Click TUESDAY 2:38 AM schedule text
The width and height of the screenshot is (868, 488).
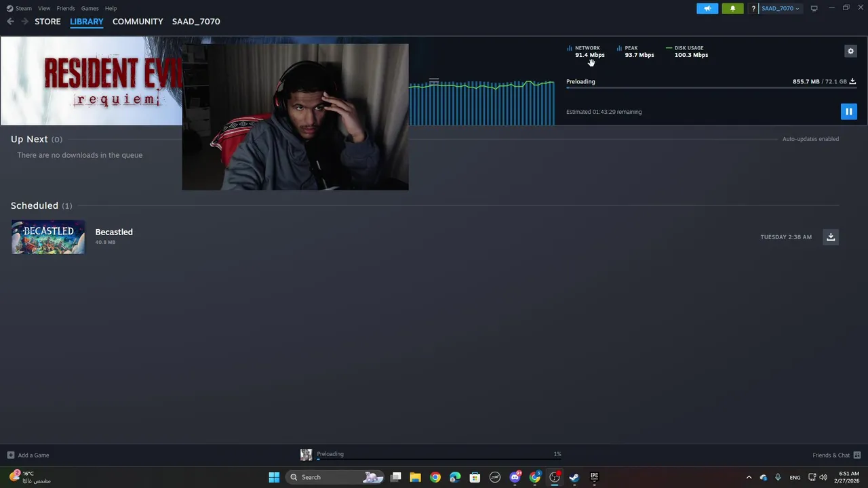pos(786,237)
